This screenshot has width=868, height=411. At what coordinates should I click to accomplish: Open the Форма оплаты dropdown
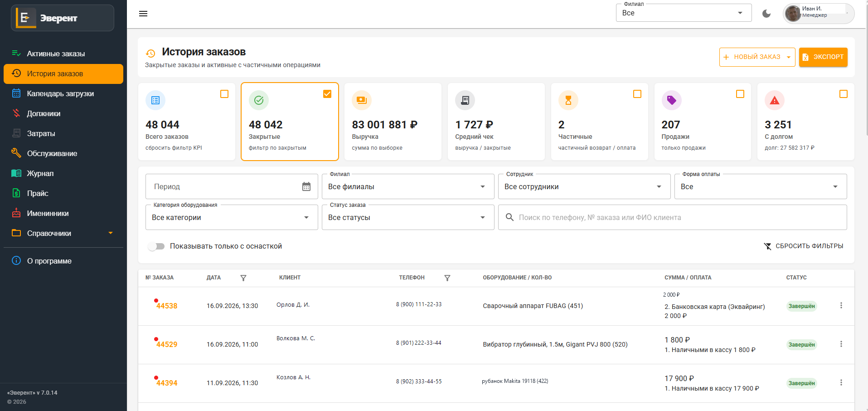pos(761,186)
